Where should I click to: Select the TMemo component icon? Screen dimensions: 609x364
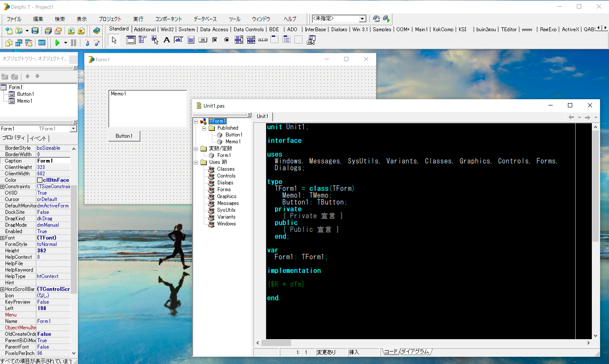click(x=191, y=40)
